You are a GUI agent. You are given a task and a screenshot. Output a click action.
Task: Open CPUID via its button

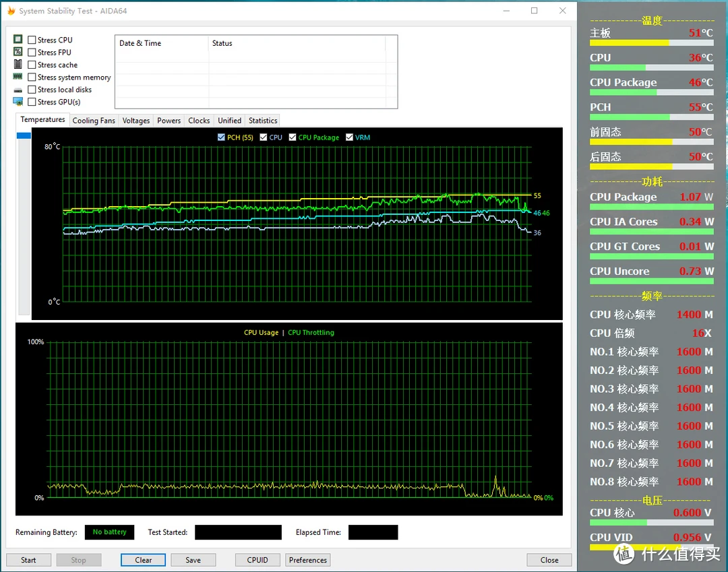click(257, 560)
